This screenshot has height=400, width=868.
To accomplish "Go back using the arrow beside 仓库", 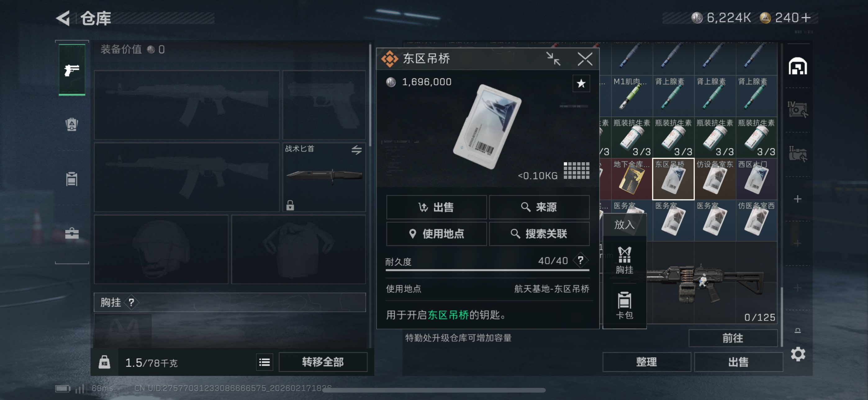I will (x=63, y=18).
